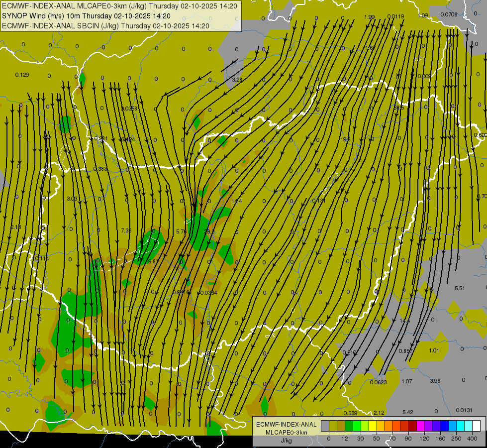Click the map value 0.0623

(x=378, y=382)
